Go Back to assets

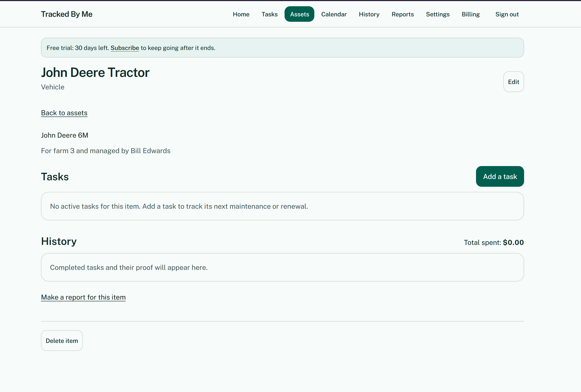(64, 113)
